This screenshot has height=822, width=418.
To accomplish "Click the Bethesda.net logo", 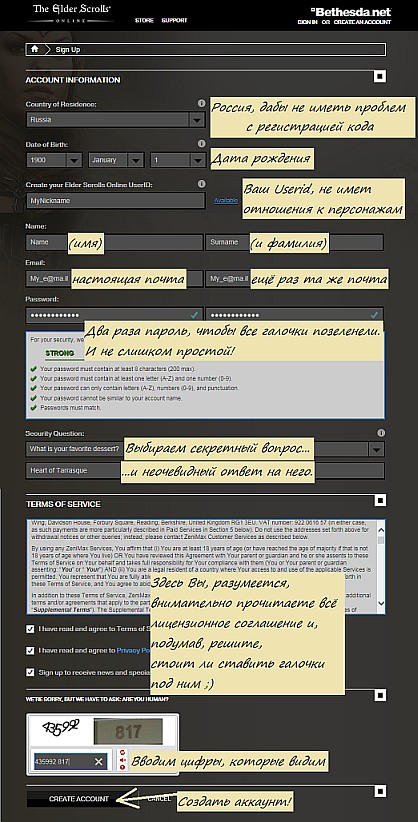I will pos(350,11).
